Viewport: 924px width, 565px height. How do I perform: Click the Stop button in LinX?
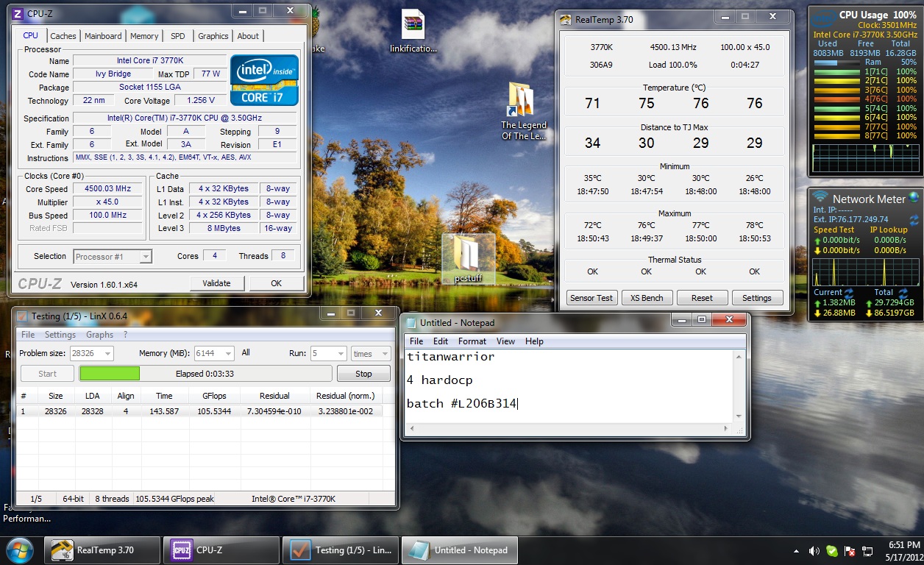point(363,374)
